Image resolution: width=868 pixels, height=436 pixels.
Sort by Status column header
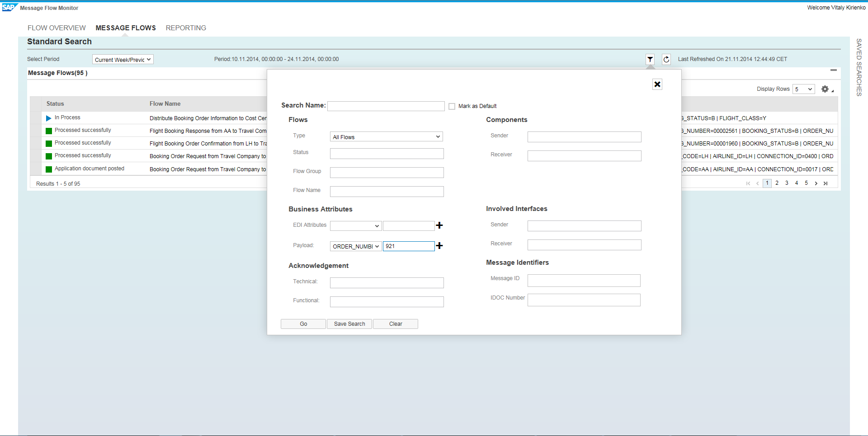tap(55, 104)
